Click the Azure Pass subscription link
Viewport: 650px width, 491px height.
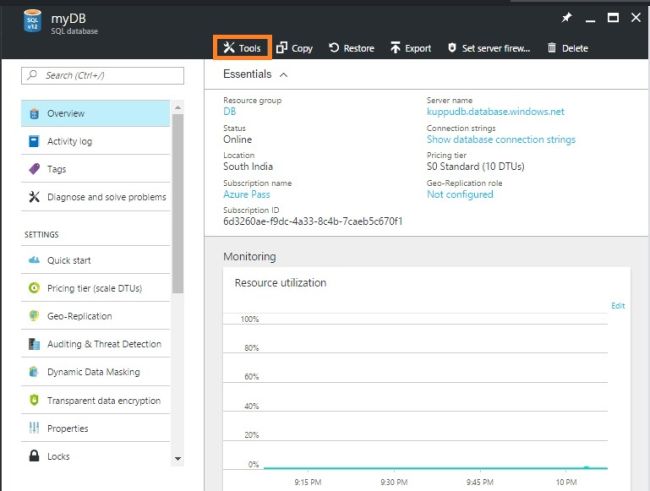[x=246, y=194]
